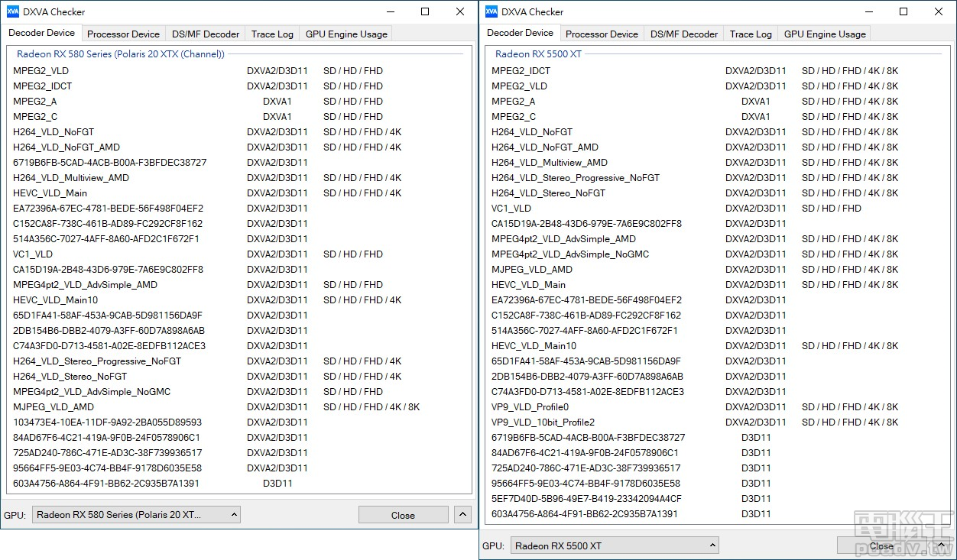Maximize the right DXVA Checker window
Image resolution: width=957 pixels, height=560 pixels.
click(x=903, y=11)
